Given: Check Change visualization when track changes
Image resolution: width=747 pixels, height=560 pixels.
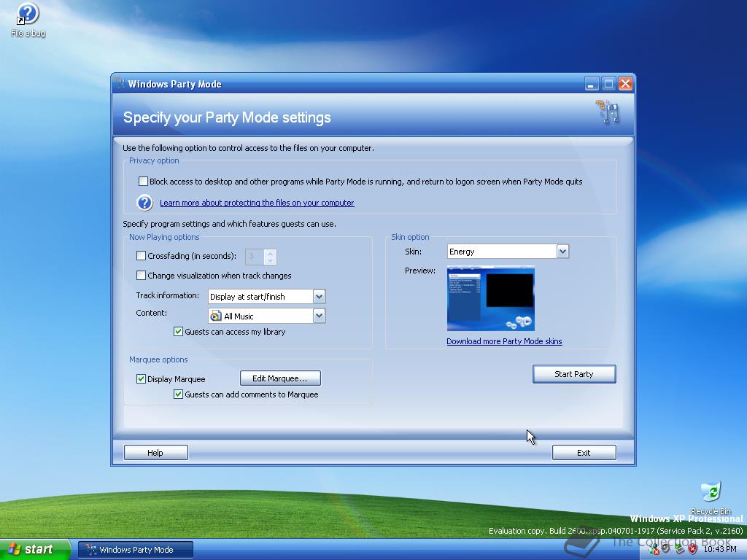Looking at the screenshot, I should 141,275.
